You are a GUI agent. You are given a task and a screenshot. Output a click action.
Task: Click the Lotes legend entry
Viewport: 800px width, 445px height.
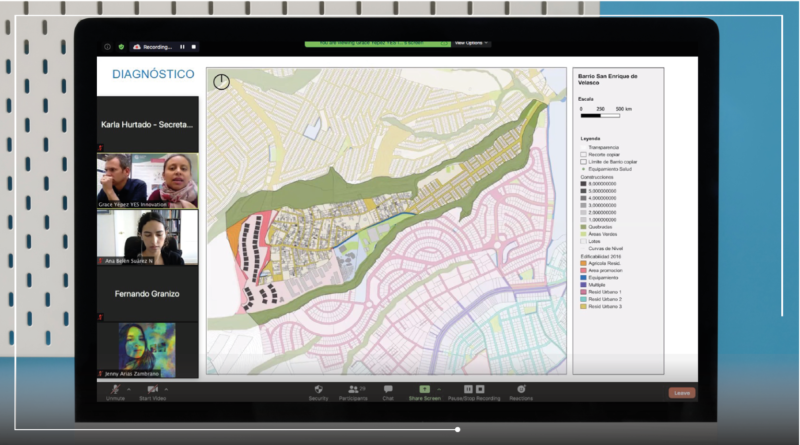(591, 241)
